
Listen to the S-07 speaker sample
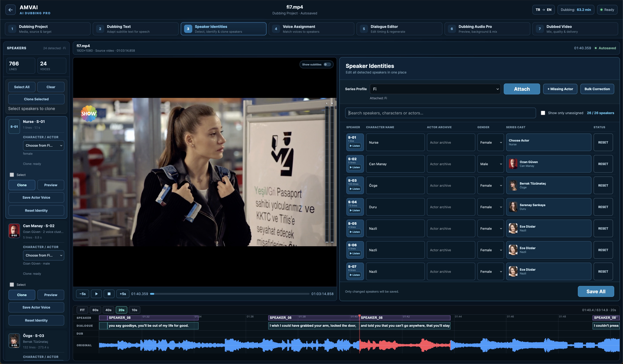click(x=355, y=275)
